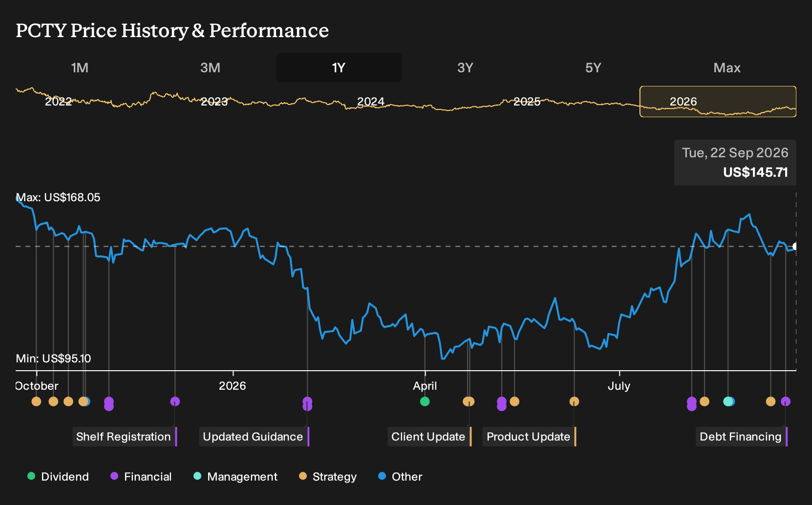Screen dimensions: 812x505
Task: Switch to the 5Y time range tab
Action: 593,67
